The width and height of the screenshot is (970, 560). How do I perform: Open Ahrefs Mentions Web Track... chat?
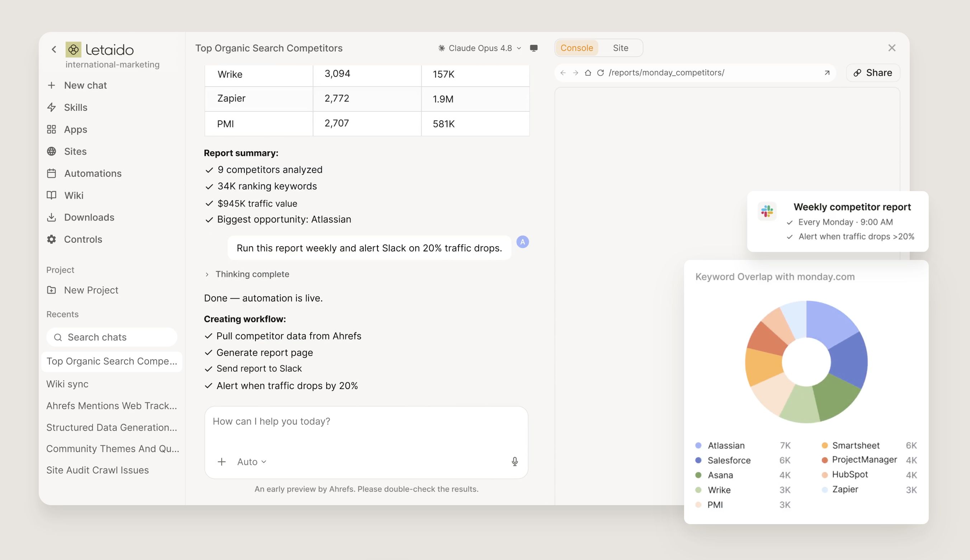coord(112,405)
